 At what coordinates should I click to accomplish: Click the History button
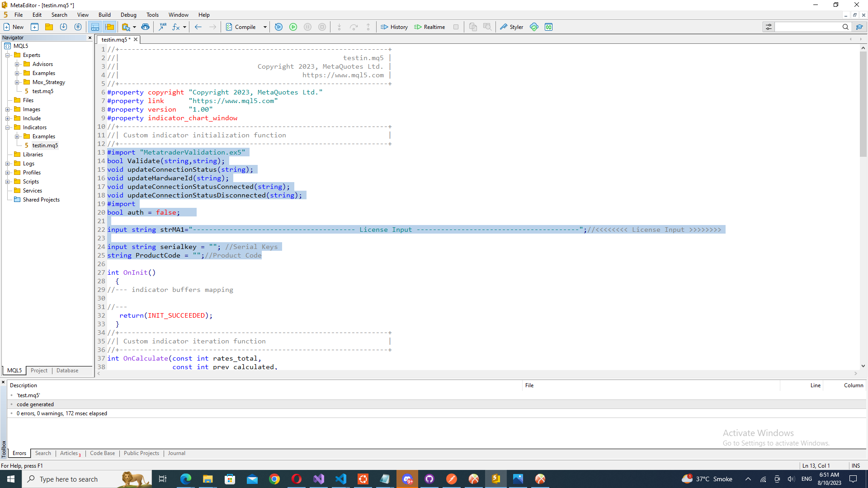click(394, 27)
